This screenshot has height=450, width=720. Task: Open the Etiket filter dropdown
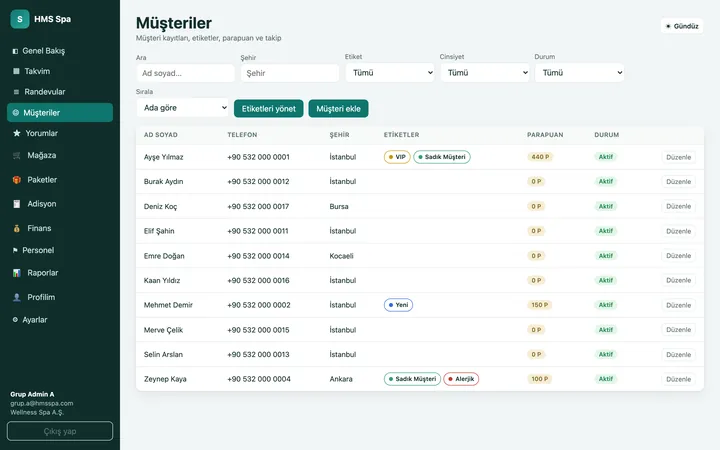point(390,73)
